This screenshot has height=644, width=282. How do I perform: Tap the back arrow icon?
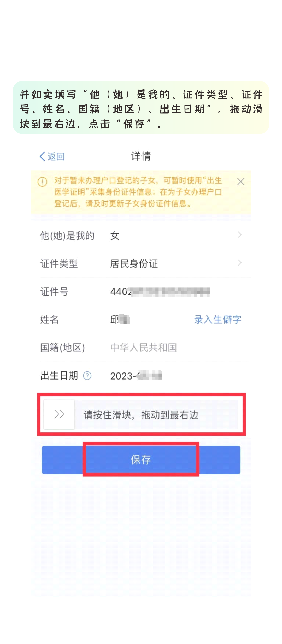pos(43,157)
